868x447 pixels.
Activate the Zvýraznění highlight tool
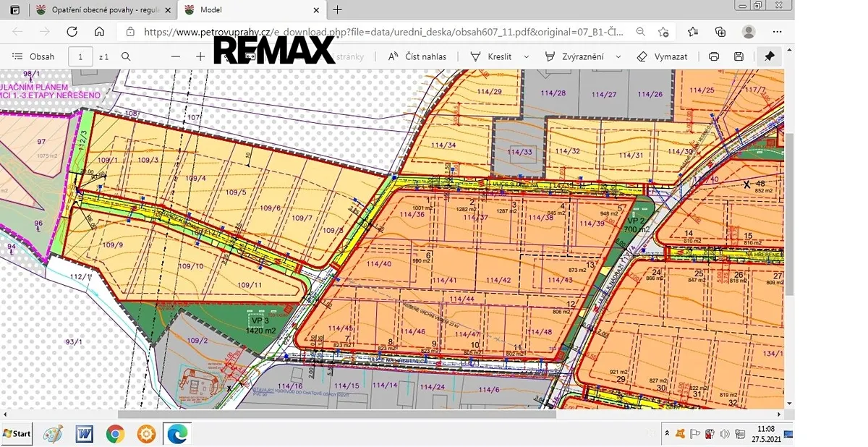(574, 56)
